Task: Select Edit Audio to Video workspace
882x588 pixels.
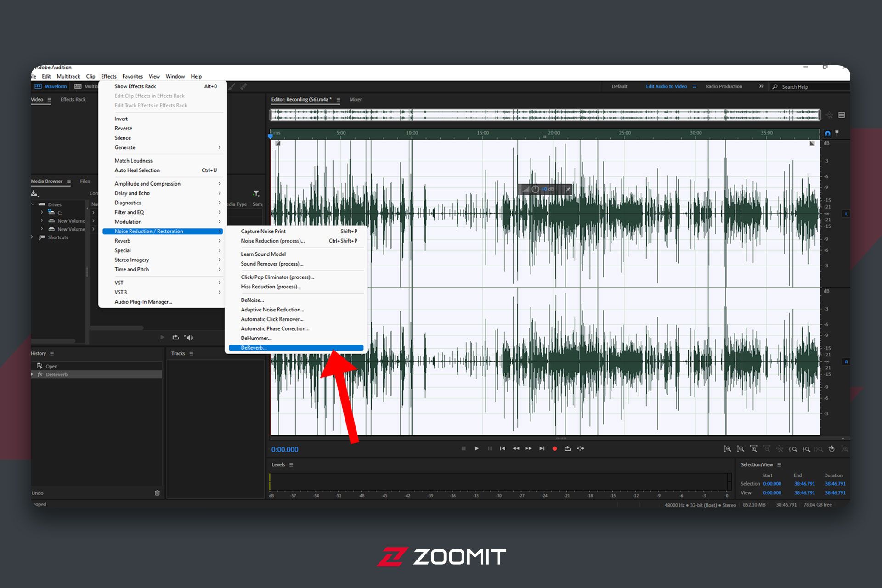Action: click(x=666, y=86)
